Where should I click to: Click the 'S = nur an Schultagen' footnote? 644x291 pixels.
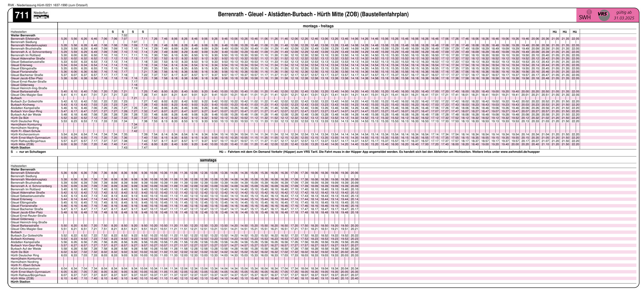pos(28,152)
